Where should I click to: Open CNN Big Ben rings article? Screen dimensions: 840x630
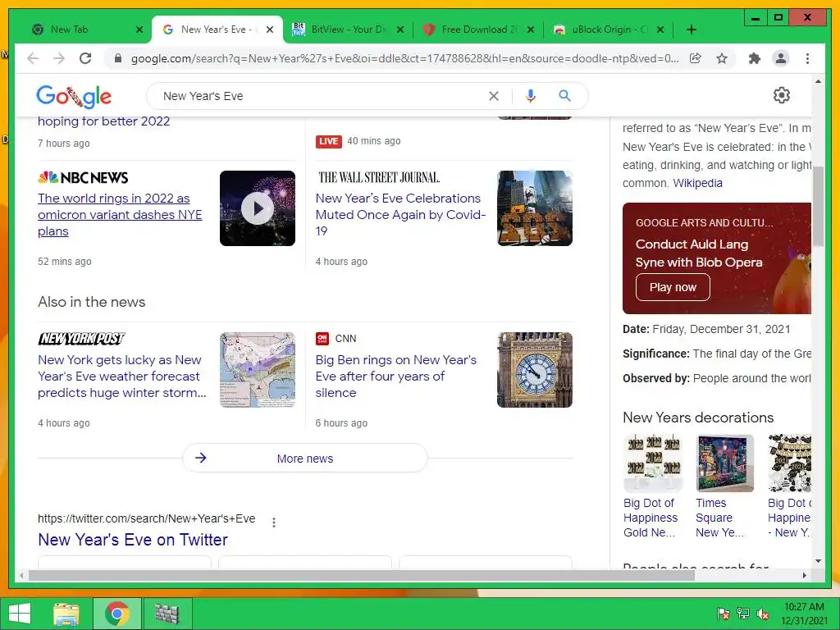pyautogui.click(x=396, y=376)
